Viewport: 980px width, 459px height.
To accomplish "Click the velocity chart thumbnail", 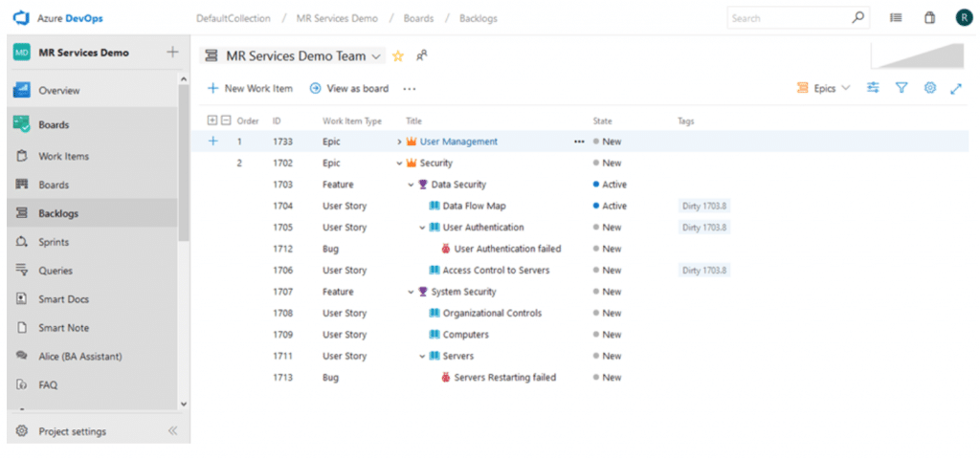I will click(x=918, y=56).
